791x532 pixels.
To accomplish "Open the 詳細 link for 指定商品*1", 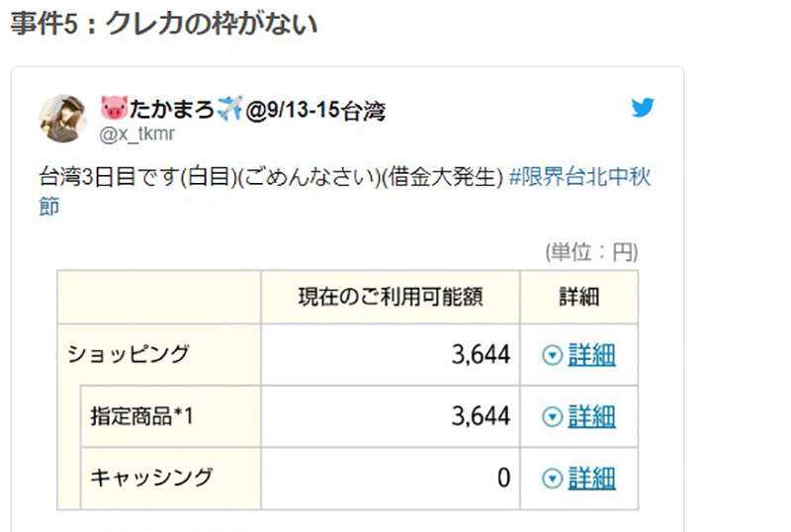I will click(591, 416).
